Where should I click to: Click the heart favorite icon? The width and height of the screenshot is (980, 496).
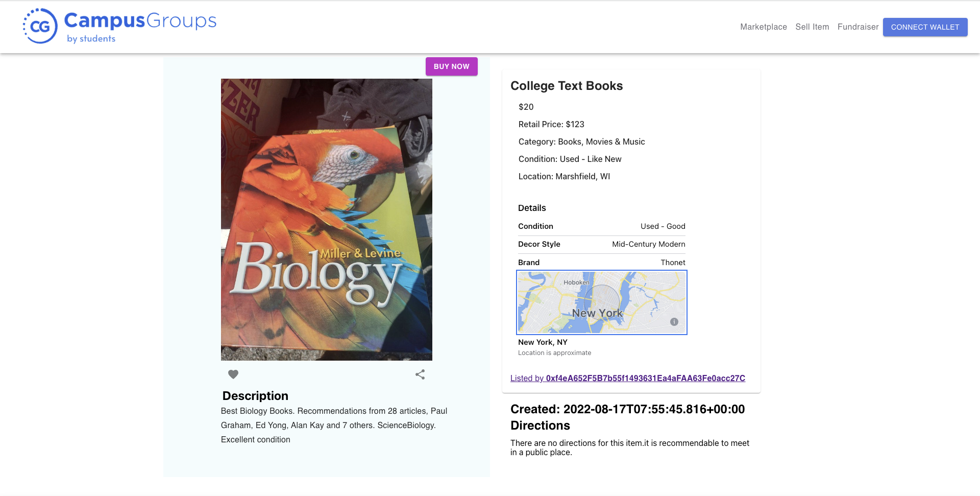click(x=233, y=374)
